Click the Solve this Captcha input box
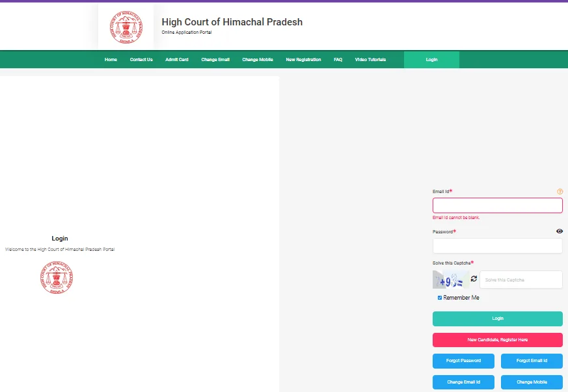Screen dimensions: 568x392 [521, 280]
